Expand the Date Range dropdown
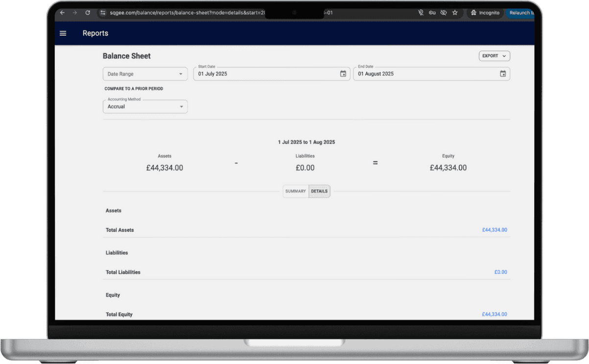This screenshot has width=589, height=364. coord(145,74)
